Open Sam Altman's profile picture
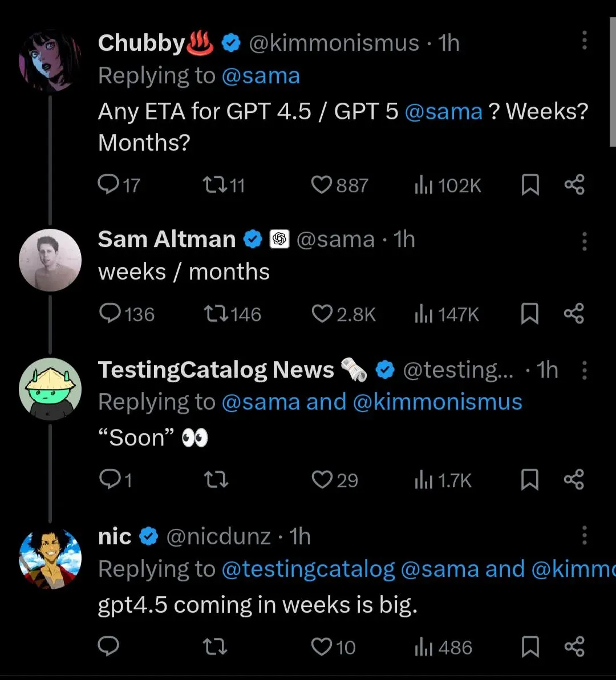Screen dimensions: 616x680 [50, 260]
